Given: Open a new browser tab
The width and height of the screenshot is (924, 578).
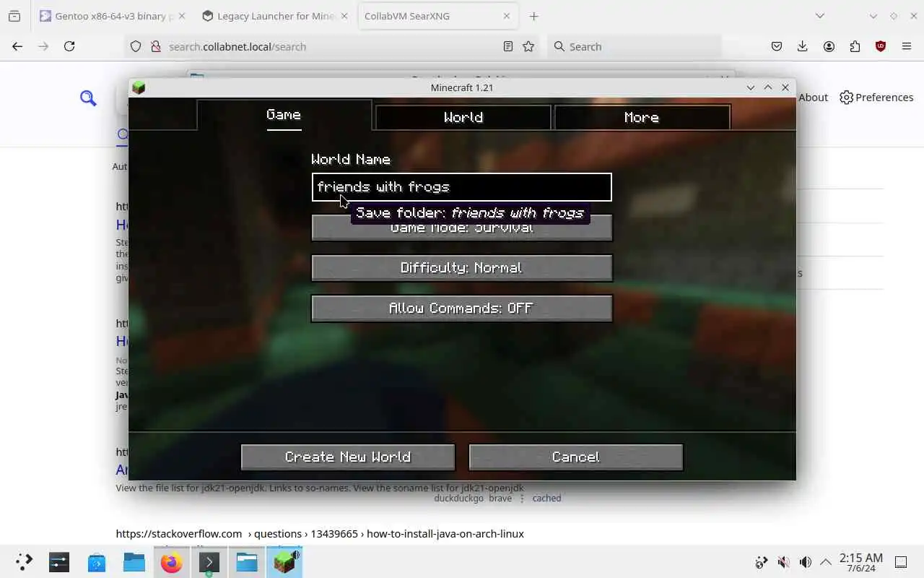Looking at the screenshot, I should point(533,16).
